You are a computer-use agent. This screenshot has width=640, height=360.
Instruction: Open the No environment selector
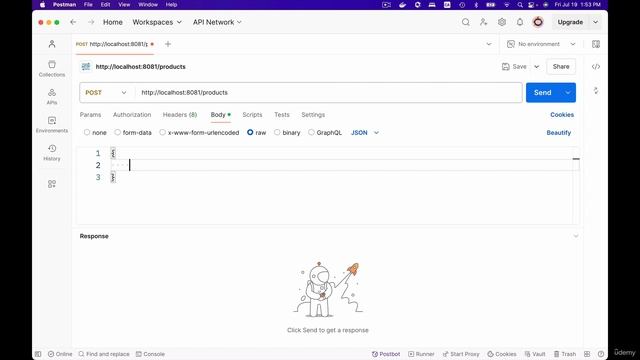541,44
